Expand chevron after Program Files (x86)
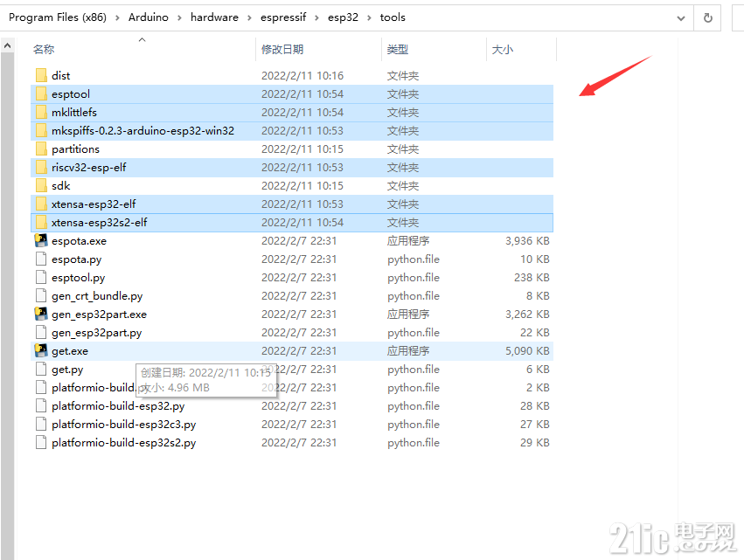 [x=117, y=18]
